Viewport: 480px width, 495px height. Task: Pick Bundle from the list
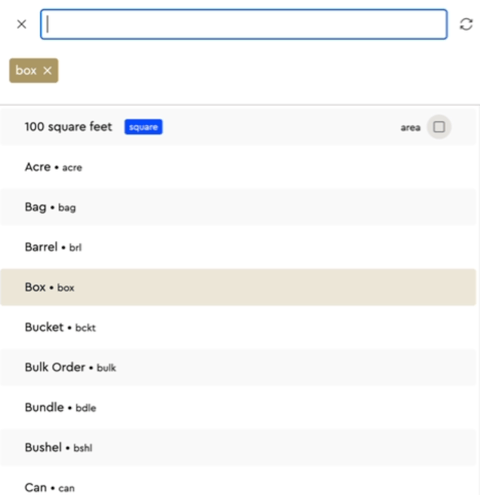tap(238, 407)
